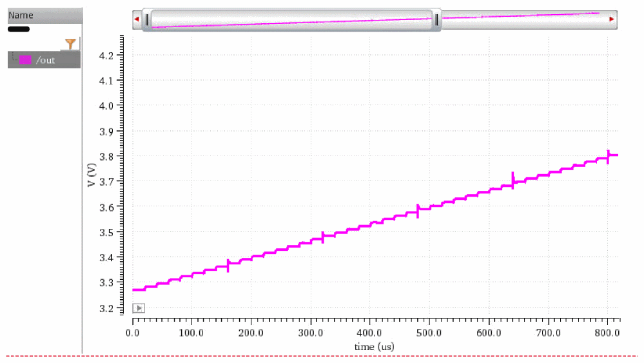The image size is (644, 363).
Task: Click the 800.0 x-axis tick label
Action: 608,333
